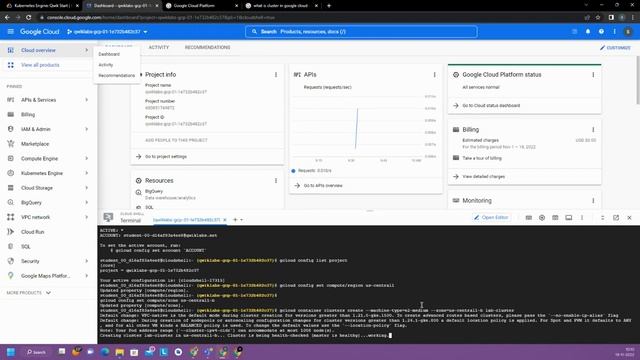The width and height of the screenshot is (640, 360).
Task: Open Billing in the sidebar
Action: point(28,114)
